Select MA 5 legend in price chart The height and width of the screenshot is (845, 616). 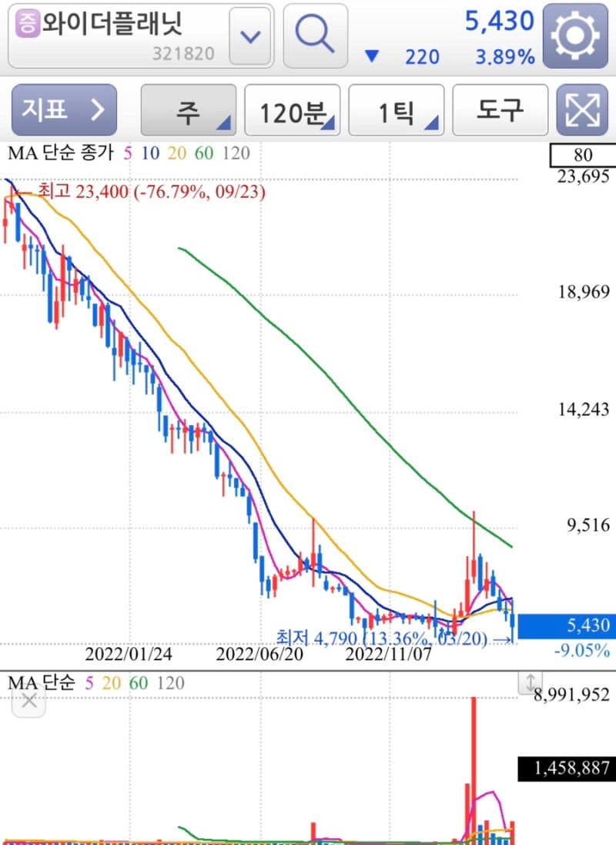point(128,153)
